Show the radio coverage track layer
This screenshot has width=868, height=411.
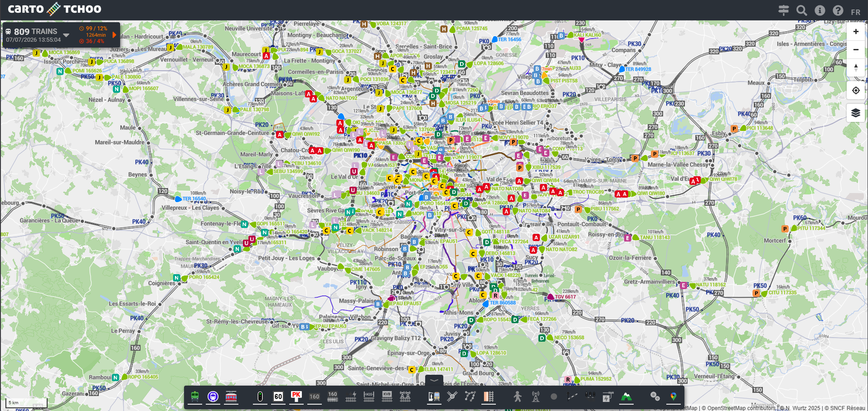[405, 396]
